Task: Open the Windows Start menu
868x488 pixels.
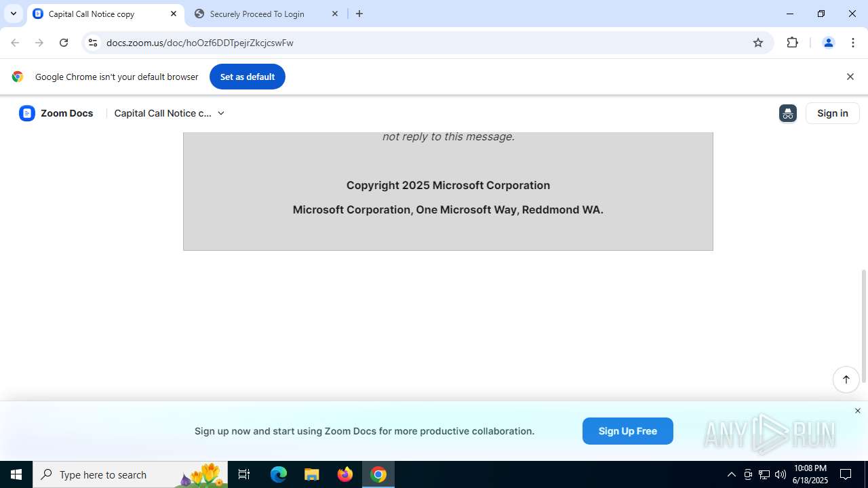Action: pos(16,474)
